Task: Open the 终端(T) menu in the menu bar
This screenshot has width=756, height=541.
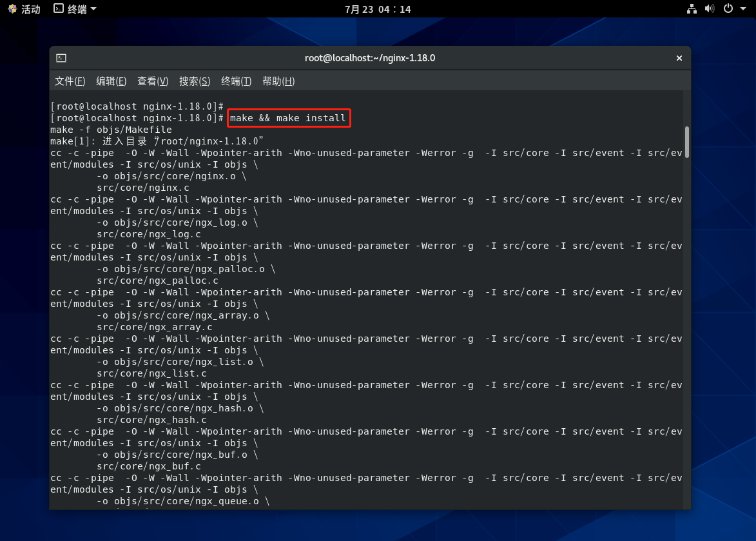Action: click(x=236, y=81)
